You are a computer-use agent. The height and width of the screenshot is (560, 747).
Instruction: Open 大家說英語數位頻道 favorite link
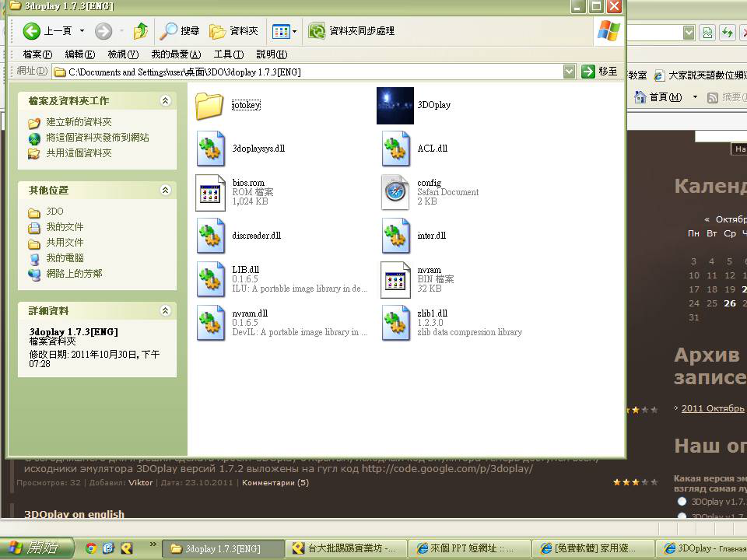[x=701, y=75]
